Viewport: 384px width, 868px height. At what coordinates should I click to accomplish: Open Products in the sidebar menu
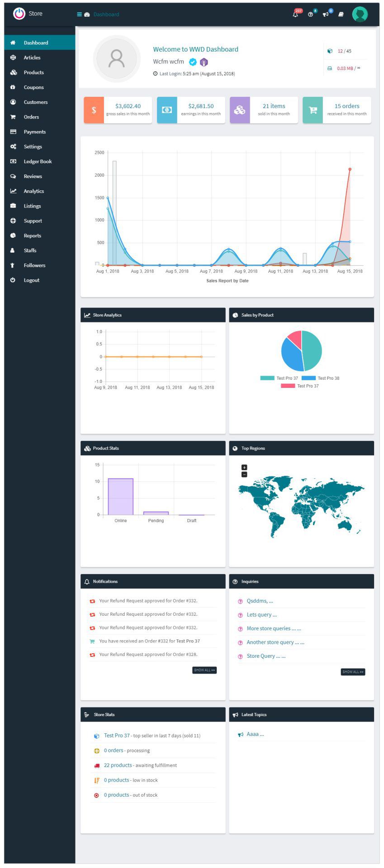point(33,72)
